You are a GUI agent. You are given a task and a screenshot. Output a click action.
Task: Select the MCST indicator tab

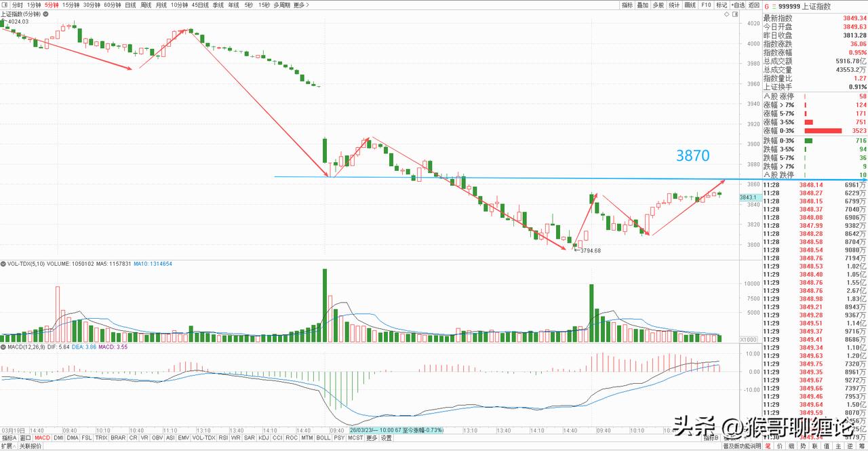[x=355, y=437]
